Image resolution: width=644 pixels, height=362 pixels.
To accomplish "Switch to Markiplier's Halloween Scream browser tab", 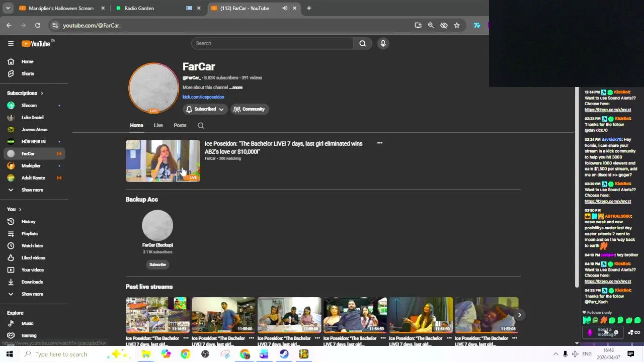I will (61, 8).
